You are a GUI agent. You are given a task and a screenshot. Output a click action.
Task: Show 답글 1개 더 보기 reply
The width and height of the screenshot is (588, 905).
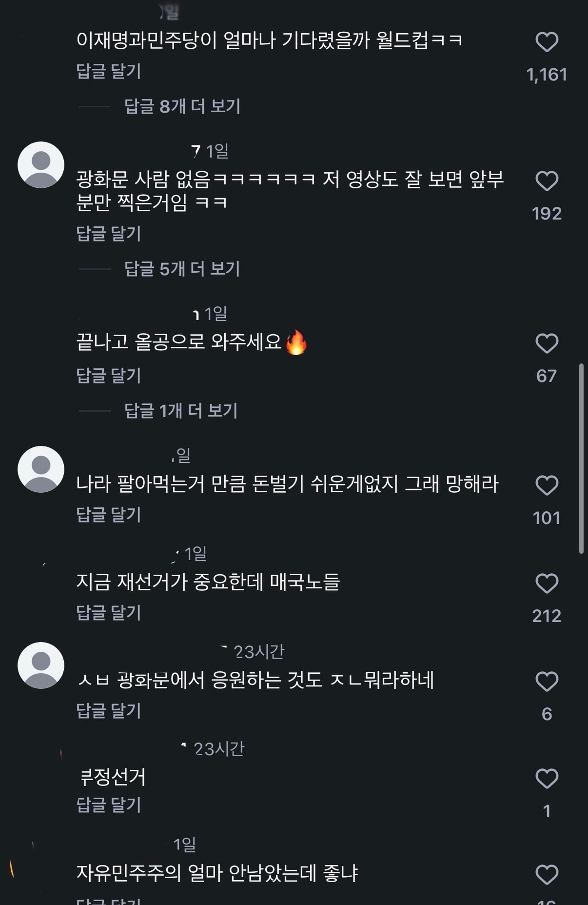tap(181, 411)
